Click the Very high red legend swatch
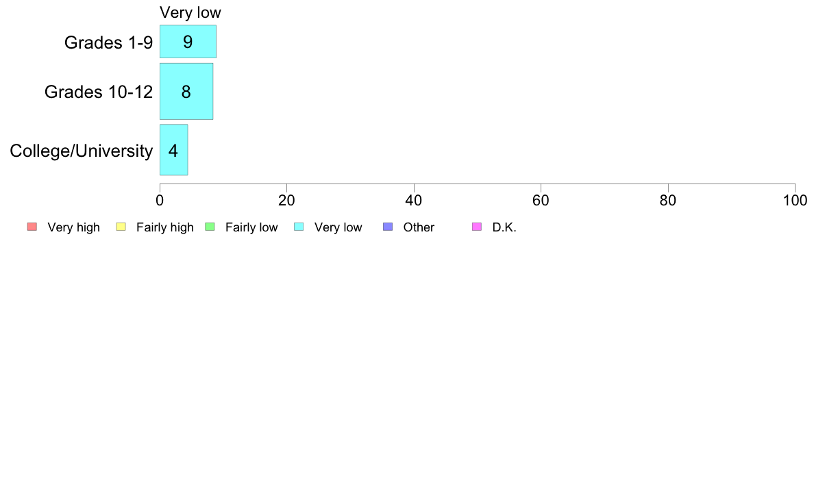This screenshot has width=814, height=504. (32, 227)
